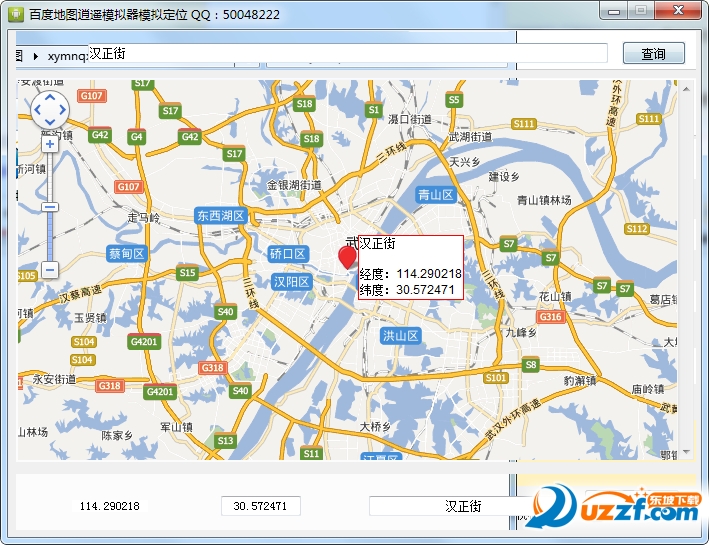The height and width of the screenshot is (545, 709).
Task: Pan the map left with west arrow
Action: 38,109
